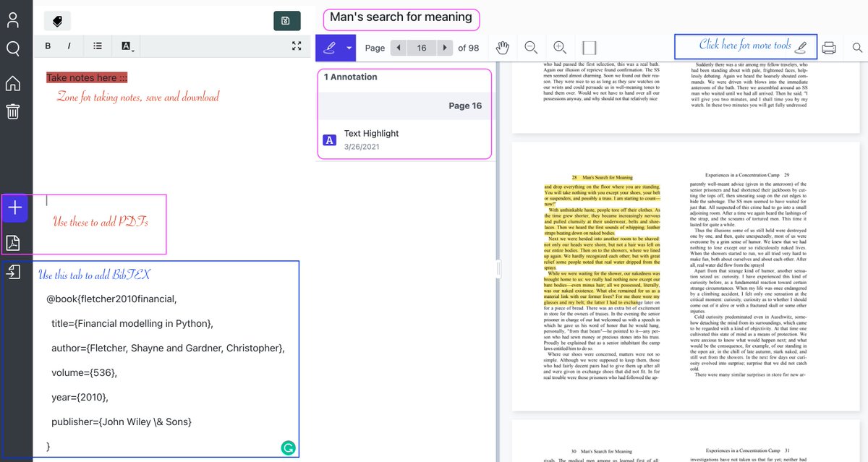The width and height of the screenshot is (868, 462).
Task: Click the '@book{fletcher2010financial,' BibTeX line
Action: 111,299
